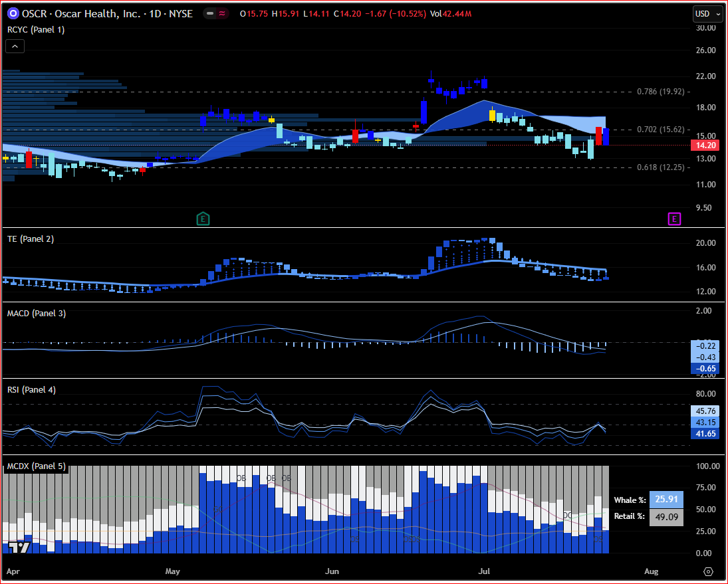Click the high price value 15.91

tap(289, 14)
